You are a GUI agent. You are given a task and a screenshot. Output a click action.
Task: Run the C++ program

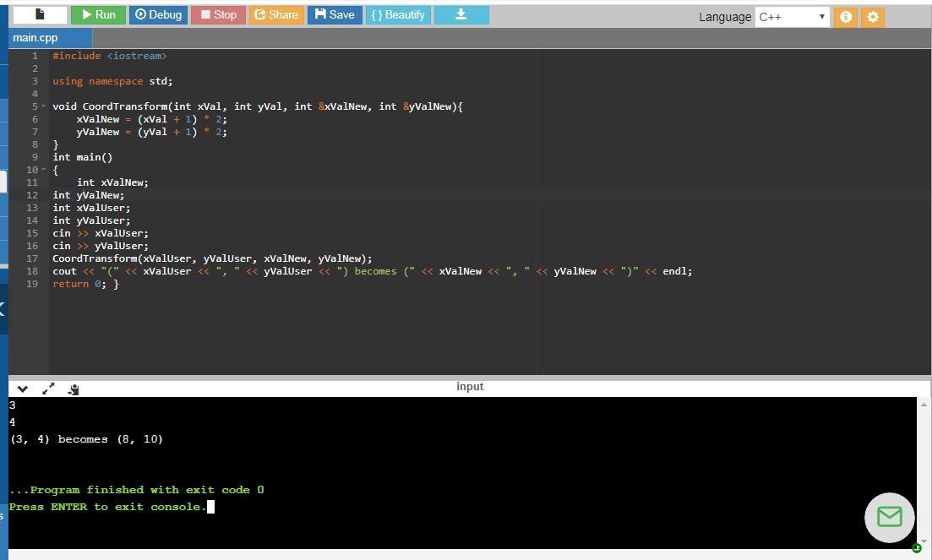[98, 15]
